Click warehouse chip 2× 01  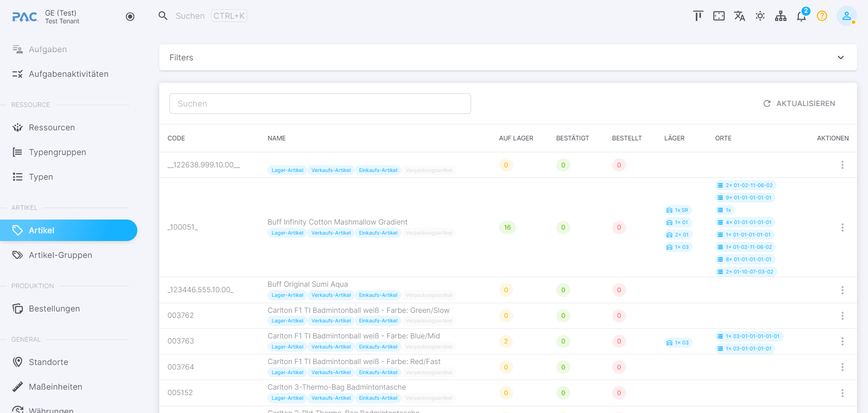(x=678, y=235)
